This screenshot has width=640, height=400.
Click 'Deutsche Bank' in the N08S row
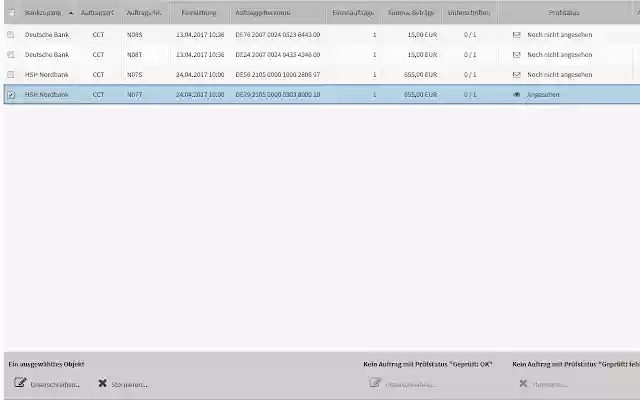[x=47, y=35]
